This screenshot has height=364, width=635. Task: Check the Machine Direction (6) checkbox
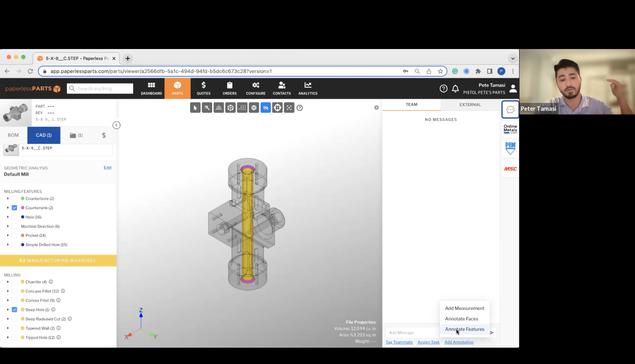coord(15,226)
